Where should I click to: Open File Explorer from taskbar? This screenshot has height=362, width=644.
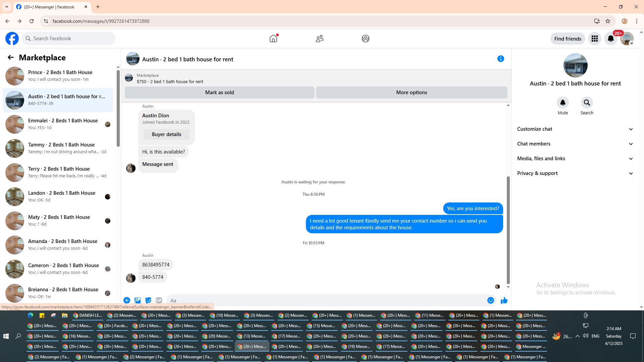[x=65, y=315]
